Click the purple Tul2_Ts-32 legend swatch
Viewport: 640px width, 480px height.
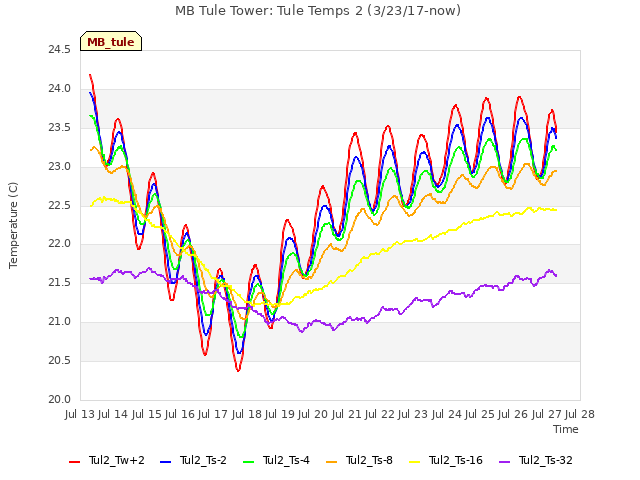[505, 462]
